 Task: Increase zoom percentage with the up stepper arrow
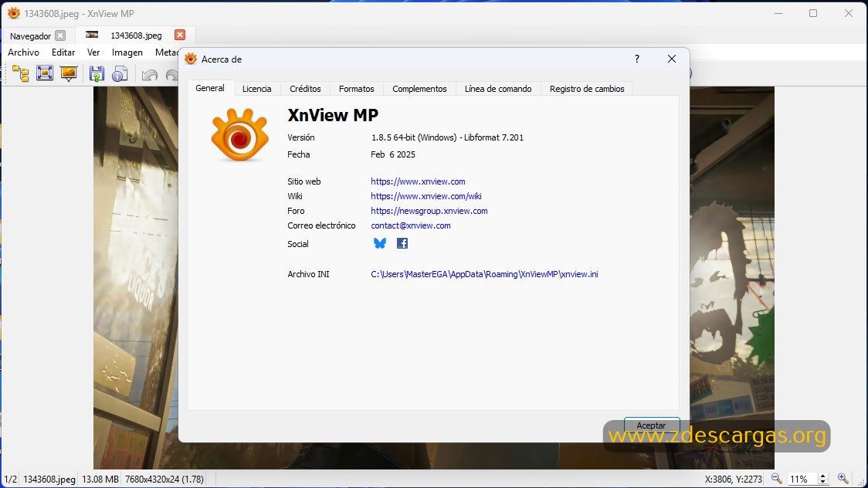coord(822,476)
